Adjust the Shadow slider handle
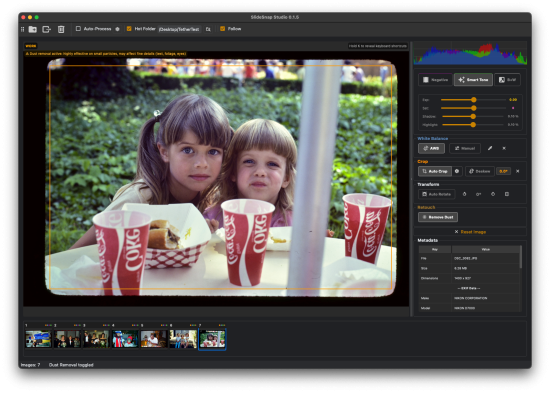The height and width of the screenshot is (393, 550). click(x=473, y=116)
